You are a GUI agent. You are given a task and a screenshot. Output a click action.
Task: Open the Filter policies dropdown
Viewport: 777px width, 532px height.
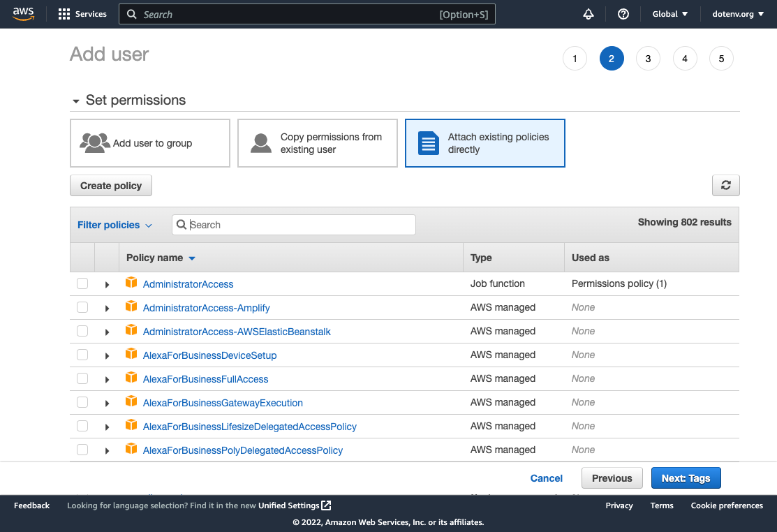[114, 225]
